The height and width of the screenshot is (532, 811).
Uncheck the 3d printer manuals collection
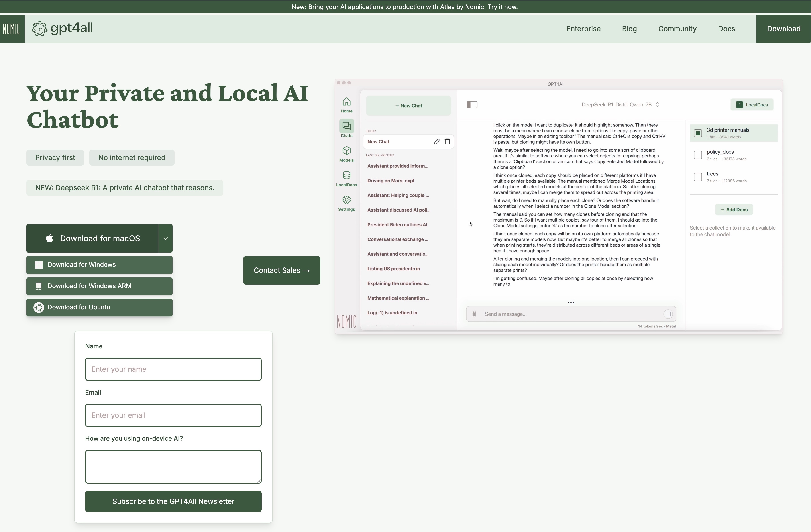coord(697,133)
